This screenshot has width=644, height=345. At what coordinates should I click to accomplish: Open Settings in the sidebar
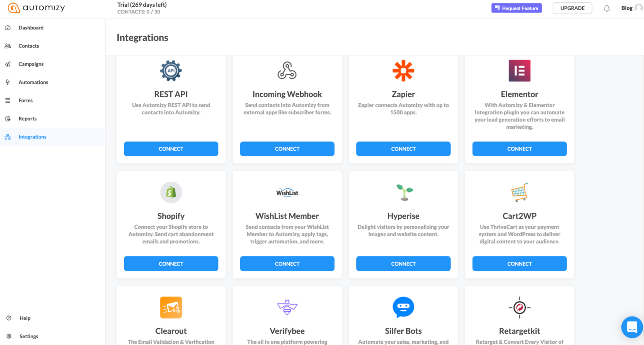point(29,336)
